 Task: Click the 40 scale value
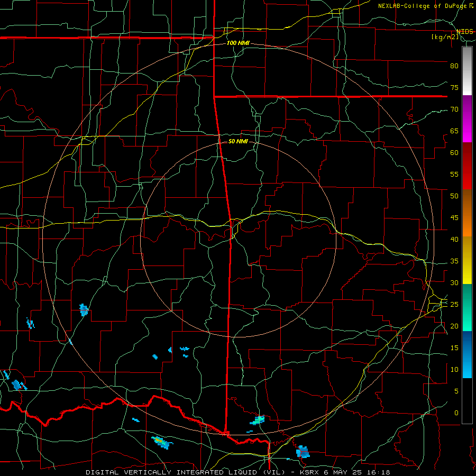point(454,240)
